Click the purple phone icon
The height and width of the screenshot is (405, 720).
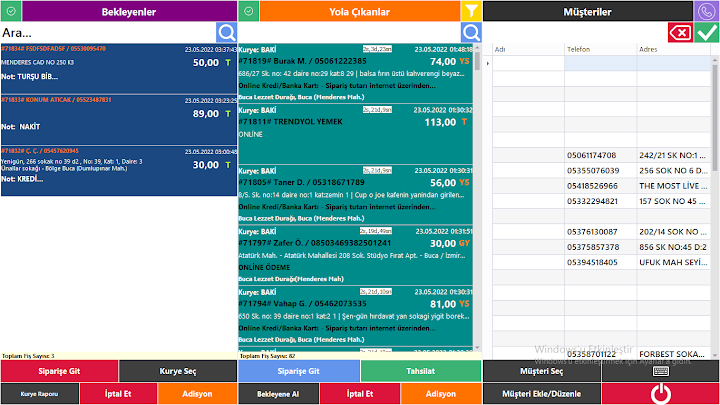[x=706, y=11]
